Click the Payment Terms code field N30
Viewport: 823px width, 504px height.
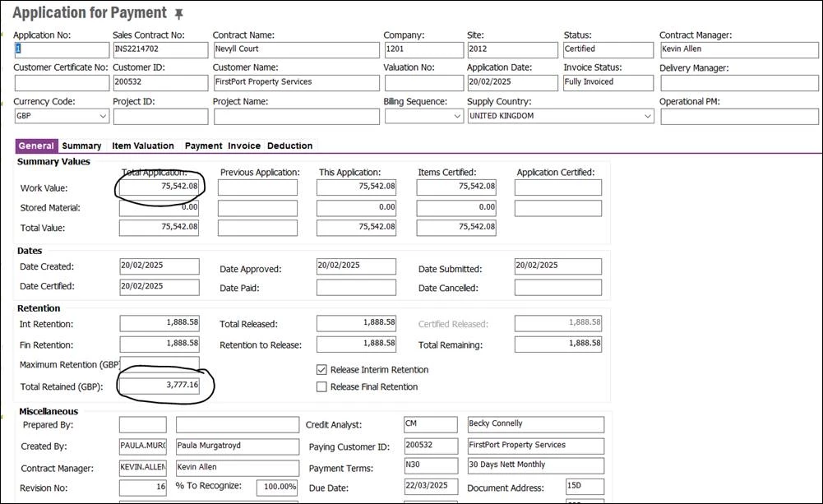pyautogui.click(x=431, y=465)
